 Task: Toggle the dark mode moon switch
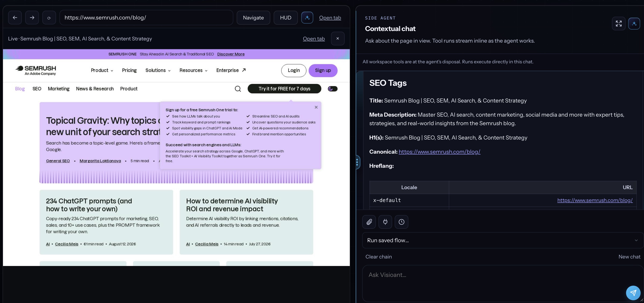(332, 89)
